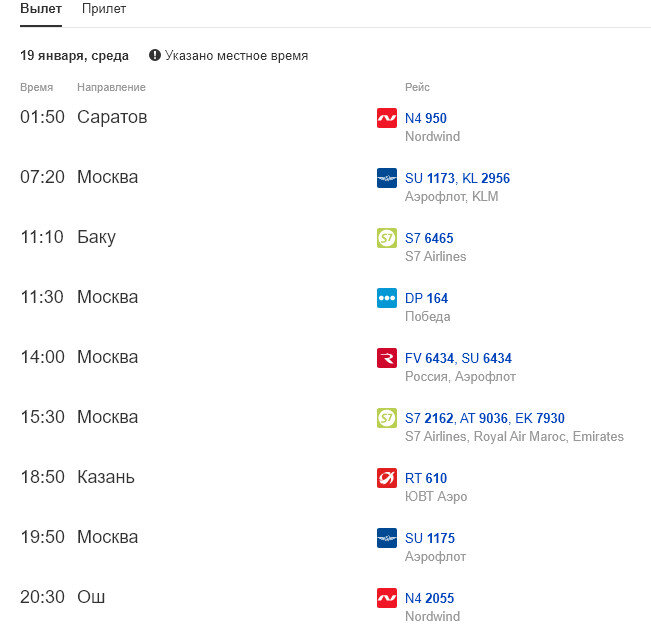The height and width of the screenshot is (627, 651).
Task: Open flight link SU 6434
Action: click(487, 358)
